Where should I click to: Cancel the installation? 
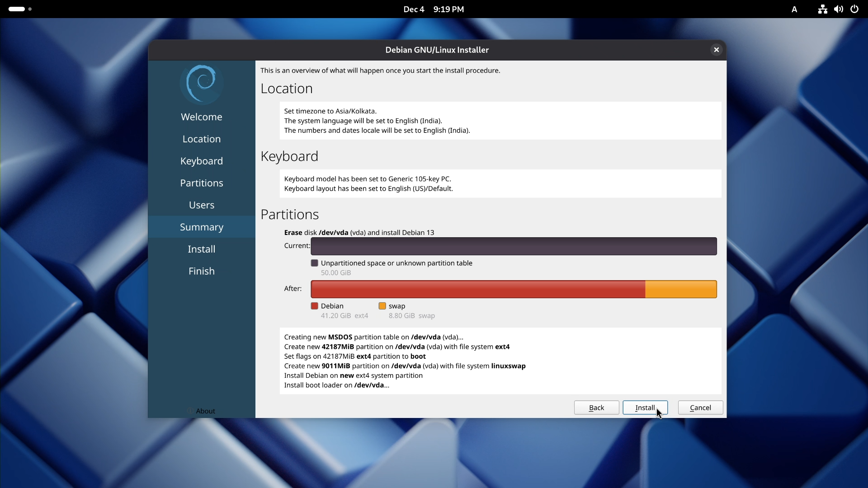pyautogui.click(x=700, y=408)
